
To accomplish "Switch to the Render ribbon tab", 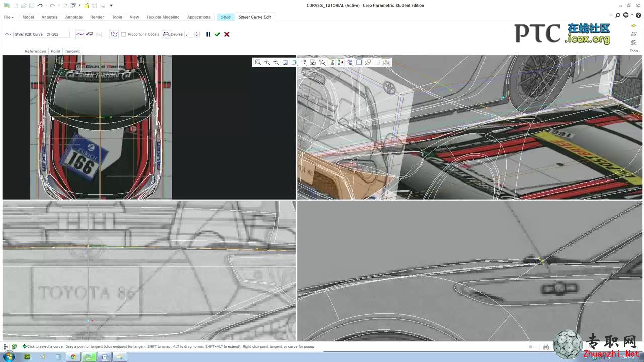I will [97, 17].
